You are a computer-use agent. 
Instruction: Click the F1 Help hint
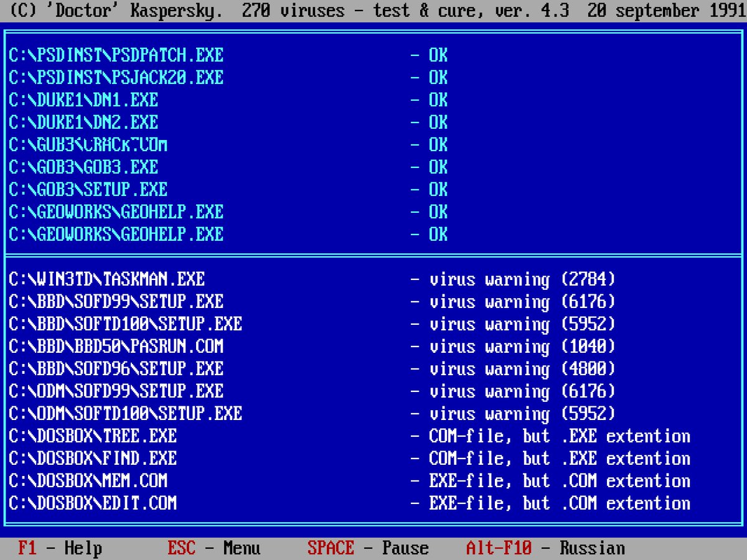(60, 548)
